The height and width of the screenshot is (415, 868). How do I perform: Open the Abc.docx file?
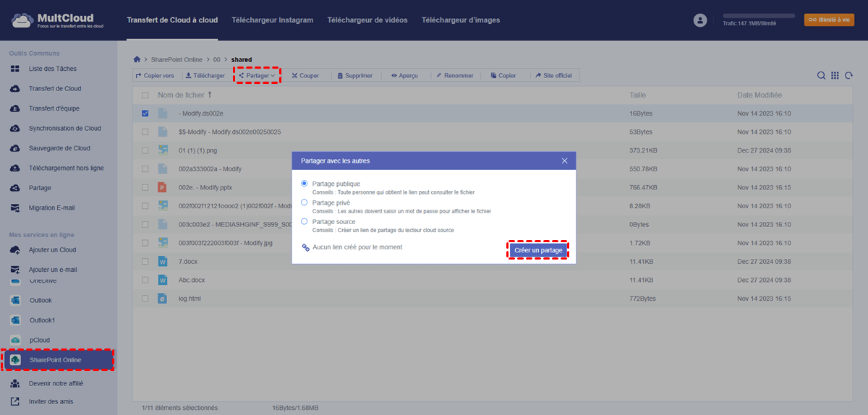(192, 280)
